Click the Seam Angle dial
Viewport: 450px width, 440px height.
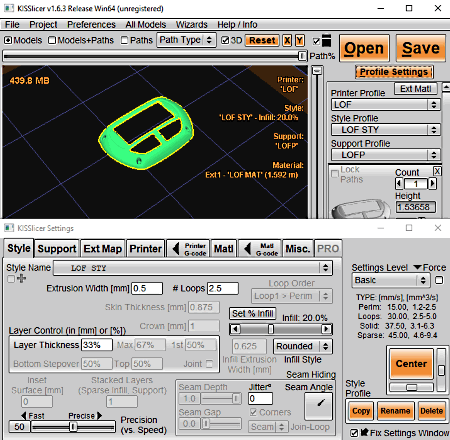tap(319, 406)
